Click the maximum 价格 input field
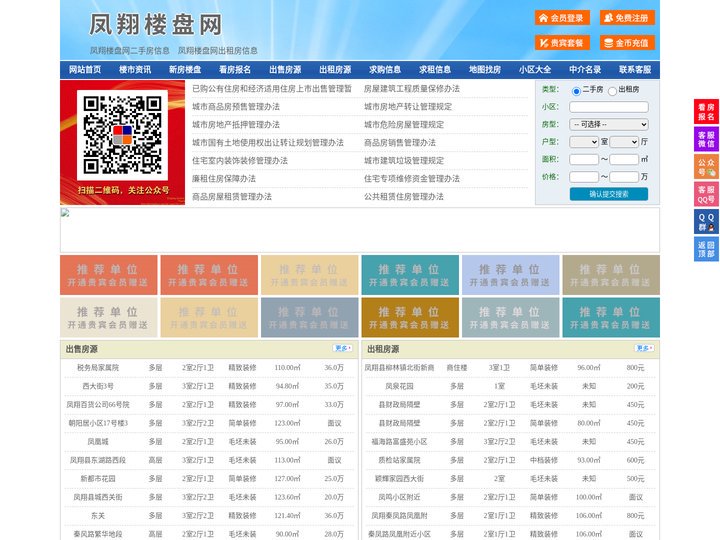Screen dimensions: 720x540 pos(624,177)
